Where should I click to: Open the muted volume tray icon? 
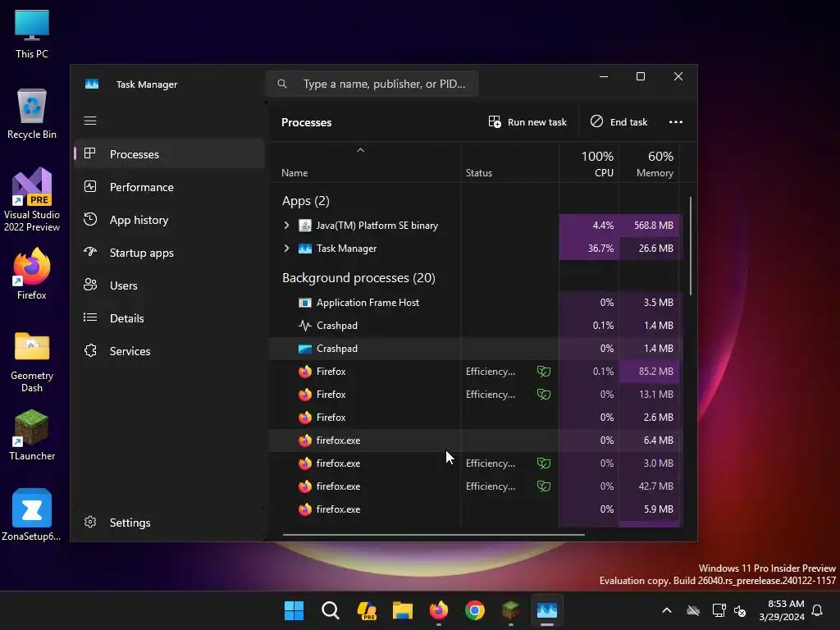740,610
